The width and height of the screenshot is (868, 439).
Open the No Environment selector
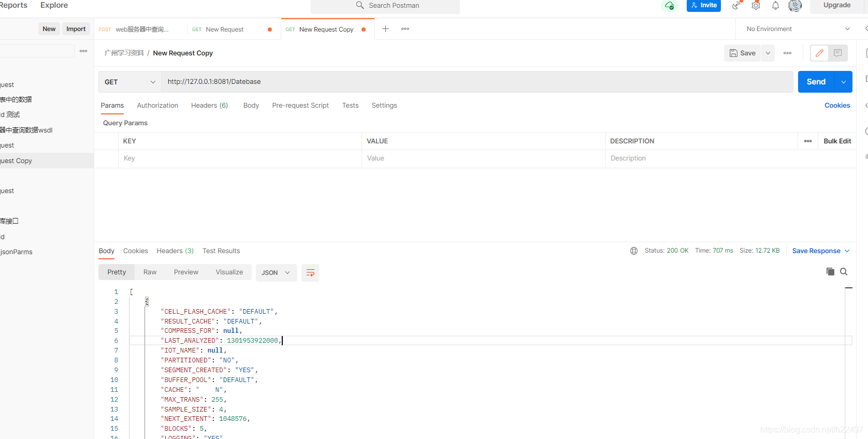coord(798,29)
